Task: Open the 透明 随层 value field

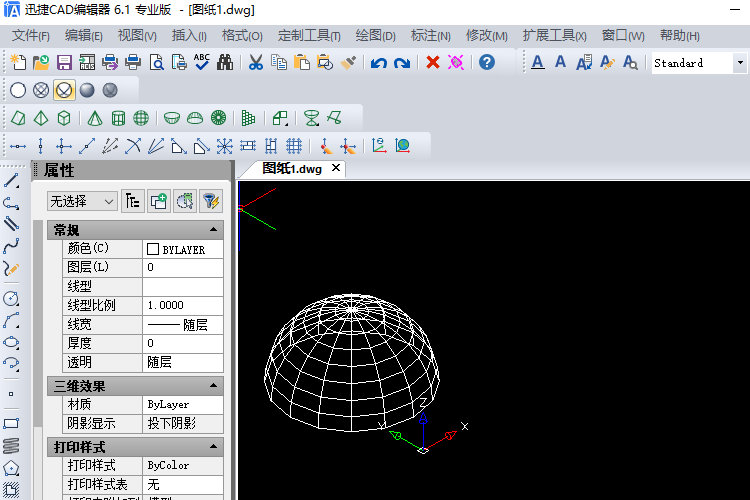Action: pyautogui.click(x=183, y=362)
